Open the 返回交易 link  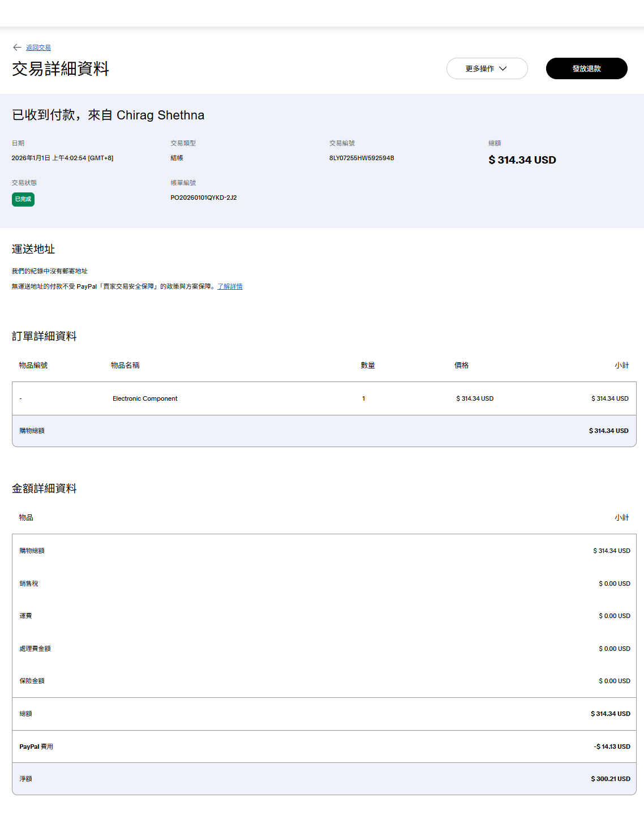pos(38,48)
